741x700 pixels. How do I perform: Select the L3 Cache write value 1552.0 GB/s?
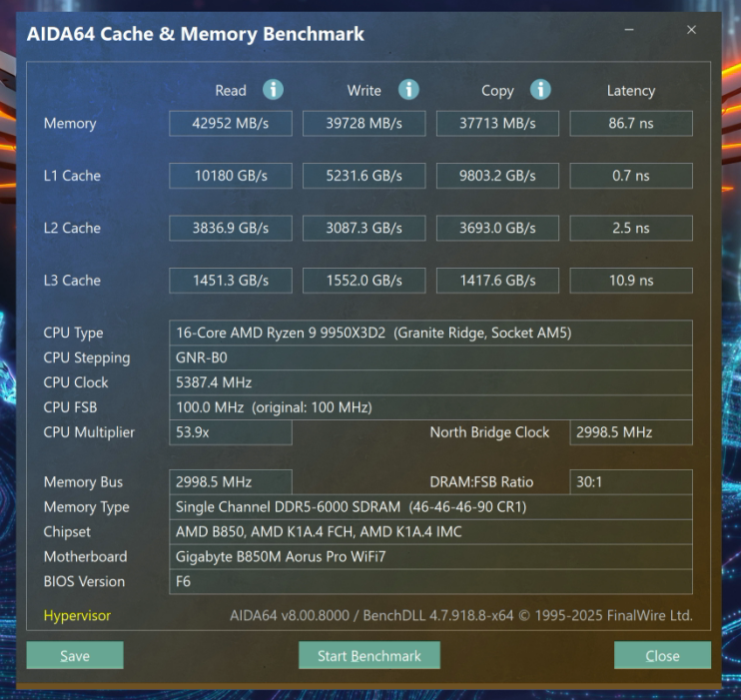tap(364, 281)
